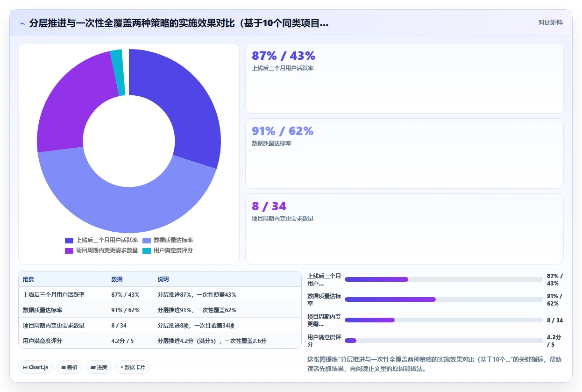The image size is (582, 392).
Task: Open the 87% / 43% data card
Action: pos(405,78)
